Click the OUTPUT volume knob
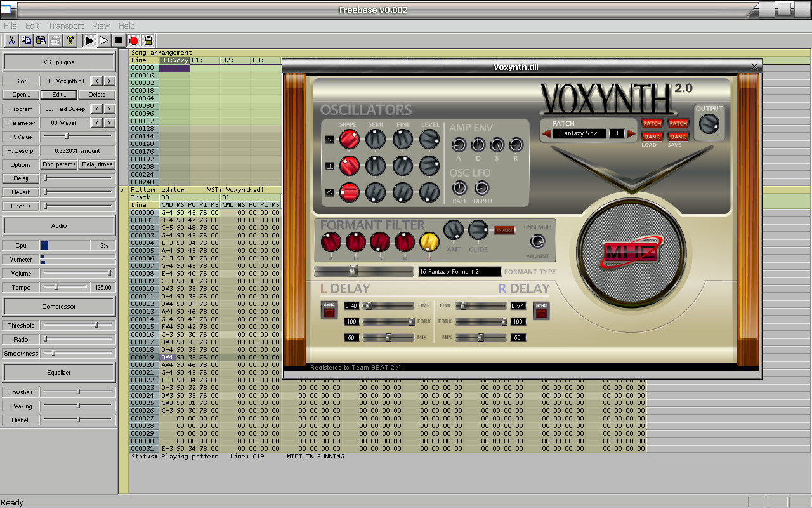812x508 pixels. point(709,124)
